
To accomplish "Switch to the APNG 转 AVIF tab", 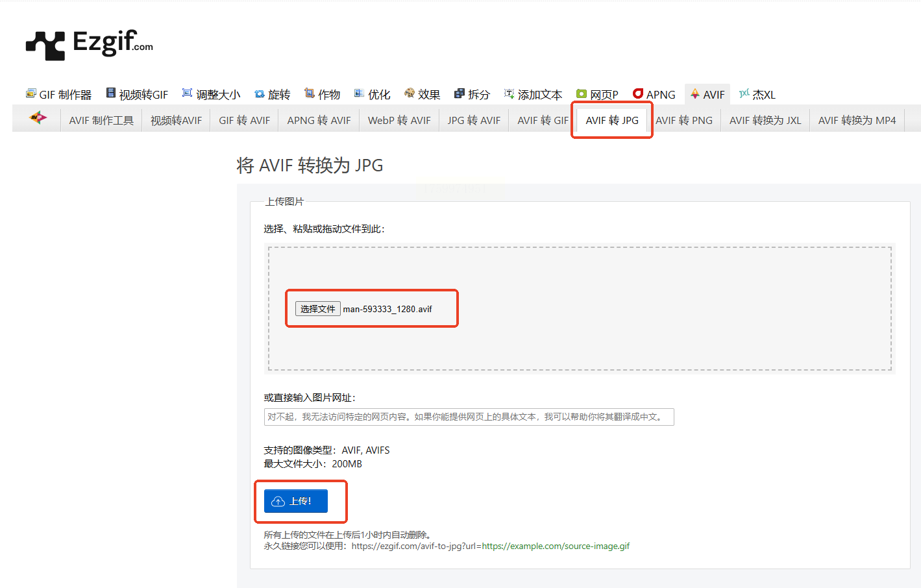I will pyautogui.click(x=319, y=121).
